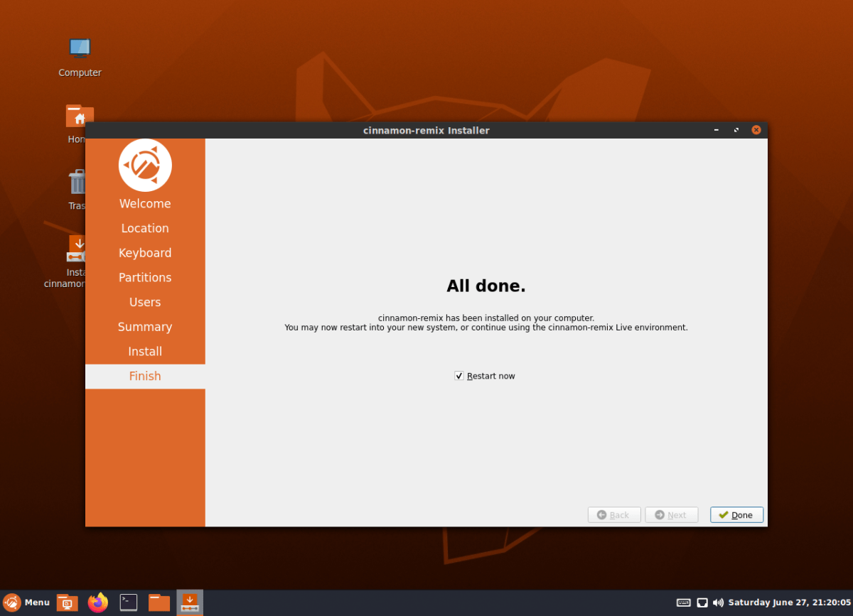This screenshot has height=616, width=853.
Task: Select the Partitions step in the sidebar
Action: (145, 278)
